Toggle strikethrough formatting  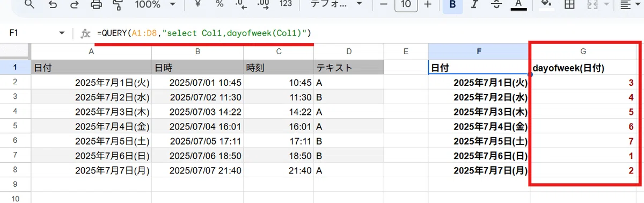[x=496, y=5]
